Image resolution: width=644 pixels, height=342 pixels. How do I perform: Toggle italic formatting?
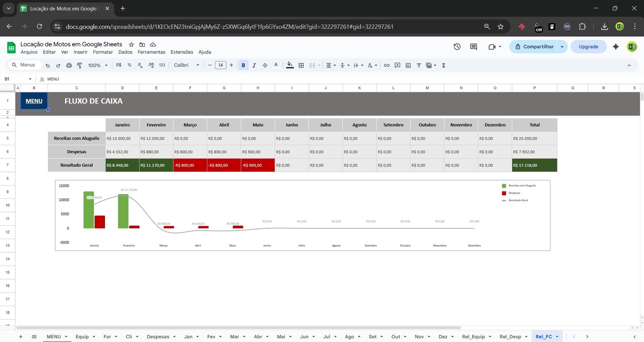(254, 65)
